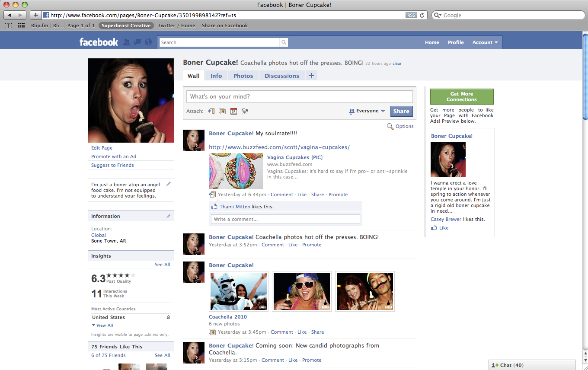Go to Home in Facebook header

tap(432, 42)
